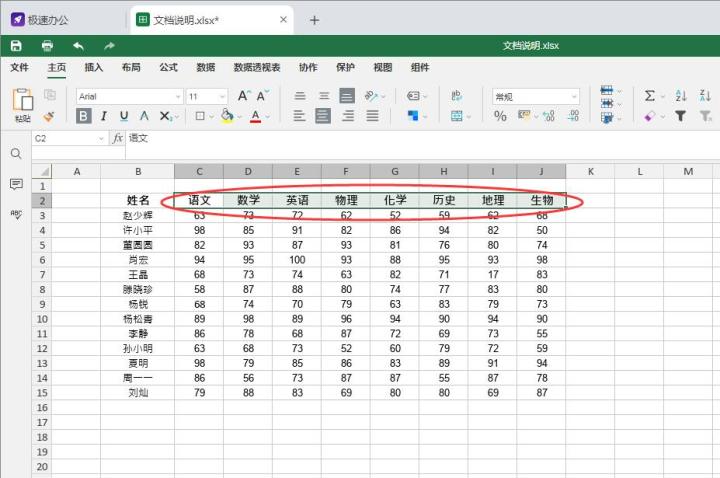This screenshot has height=478, width=720.
Task: Expand the C2 name box dropdown
Action: pyautogui.click(x=101, y=139)
